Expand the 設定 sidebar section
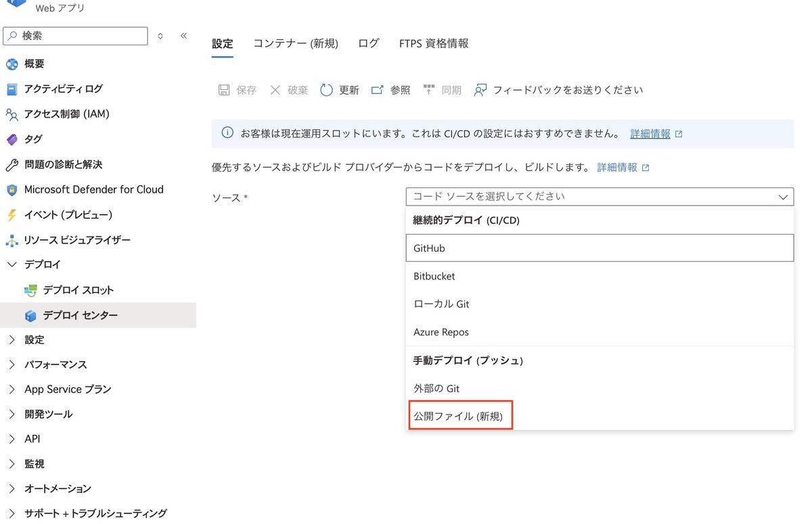The height and width of the screenshot is (524, 812). click(12, 340)
